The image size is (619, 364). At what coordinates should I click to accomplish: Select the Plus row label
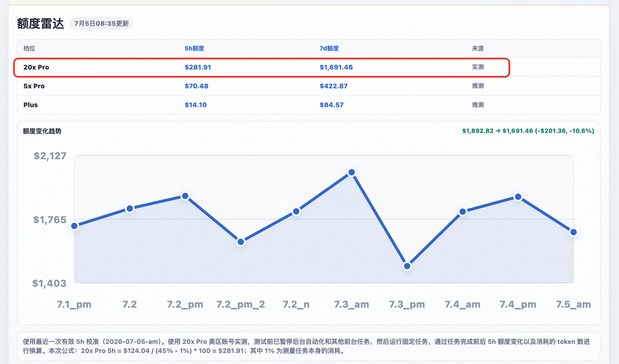pyautogui.click(x=31, y=105)
